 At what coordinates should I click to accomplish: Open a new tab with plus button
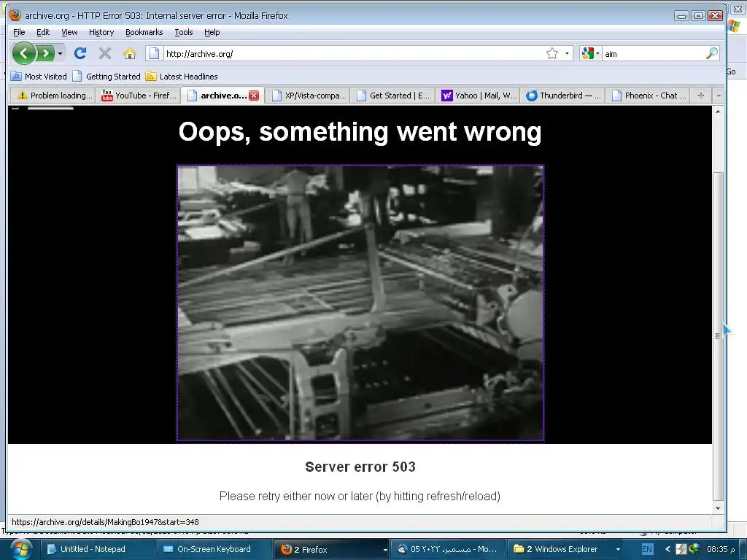coord(700,96)
